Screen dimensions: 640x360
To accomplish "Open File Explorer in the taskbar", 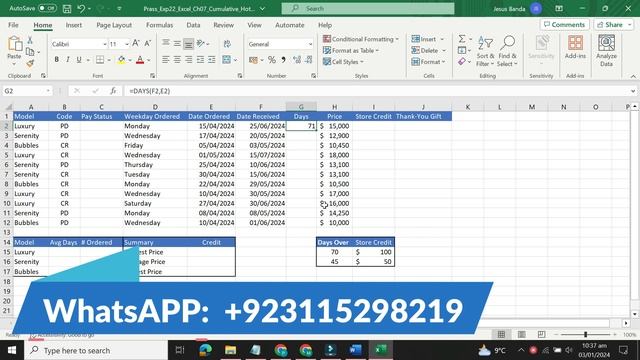I will click(x=230, y=350).
